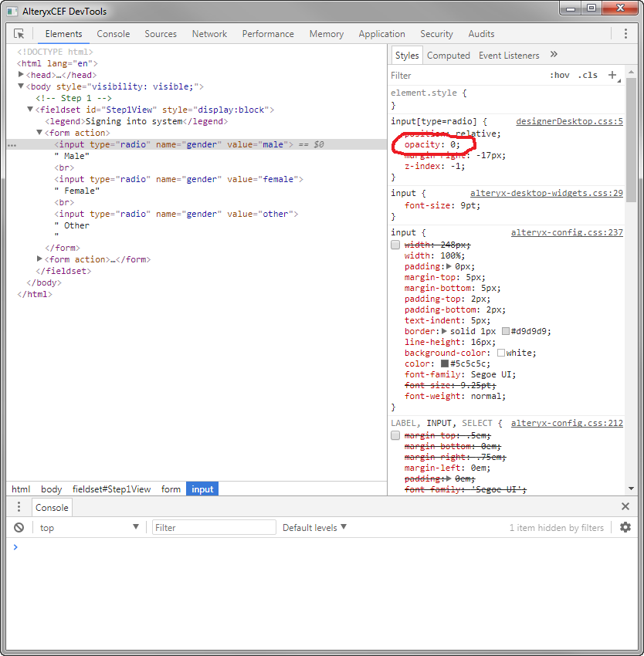This screenshot has height=656, width=644.
Task: Open the console drawer three-dot menu
Action: tap(19, 507)
